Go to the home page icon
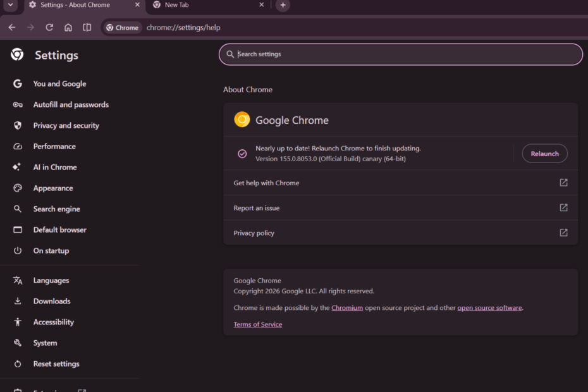The width and height of the screenshot is (588, 392). pyautogui.click(x=68, y=27)
